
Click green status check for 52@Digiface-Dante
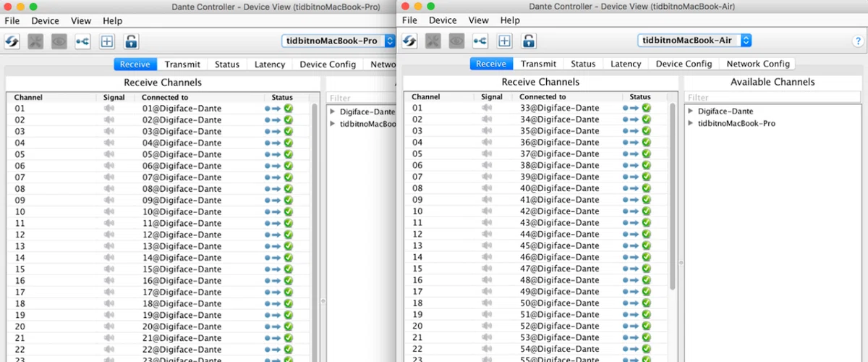(x=647, y=326)
